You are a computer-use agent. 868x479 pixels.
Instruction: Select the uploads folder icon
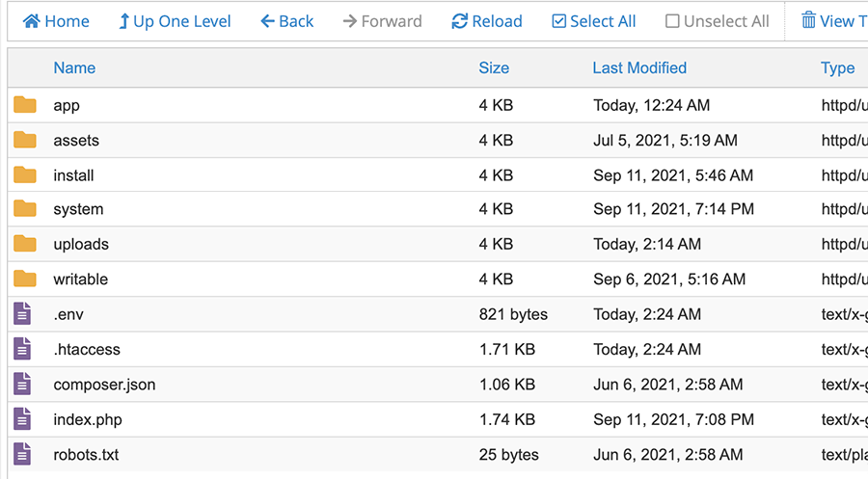tap(25, 244)
